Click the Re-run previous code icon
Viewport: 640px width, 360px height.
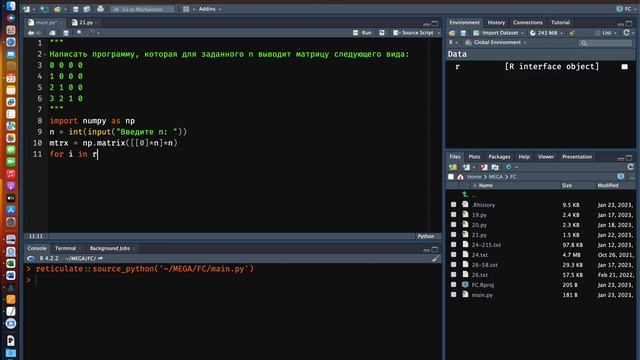click(x=382, y=33)
